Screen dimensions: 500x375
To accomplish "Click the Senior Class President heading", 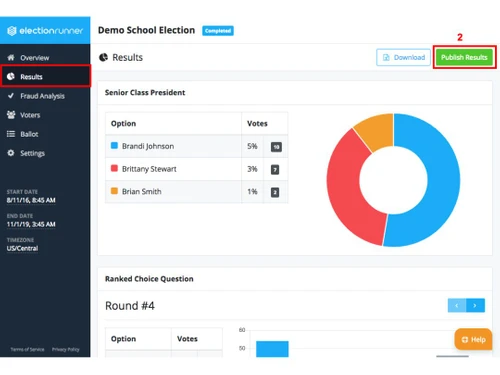I will (x=145, y=93).
